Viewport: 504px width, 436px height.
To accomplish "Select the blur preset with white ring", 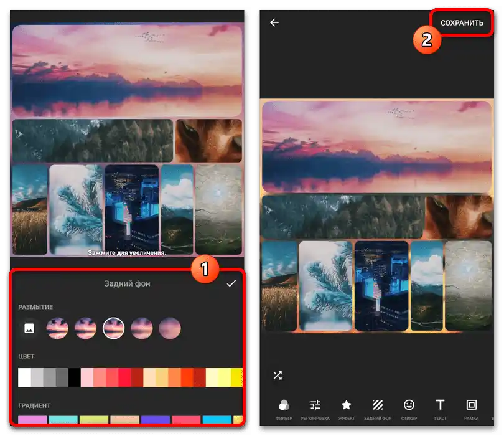I will click(x=113, y=328).
